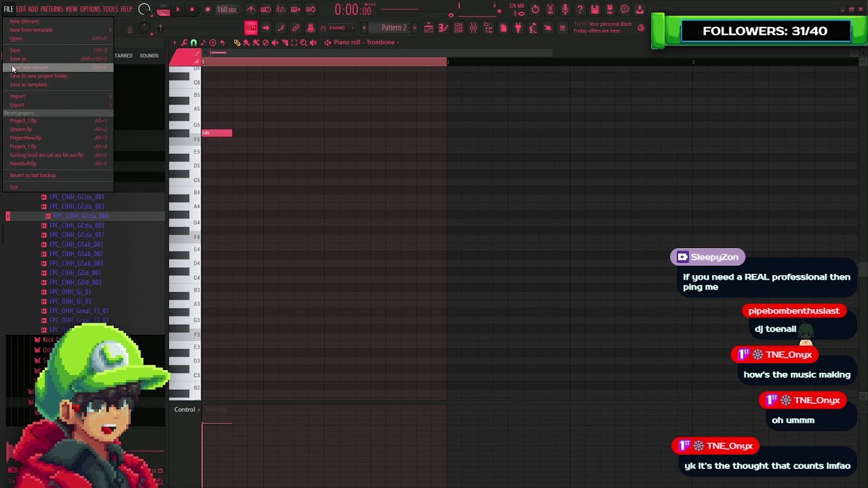Arm recording with the Record button

tap(208, 9)
